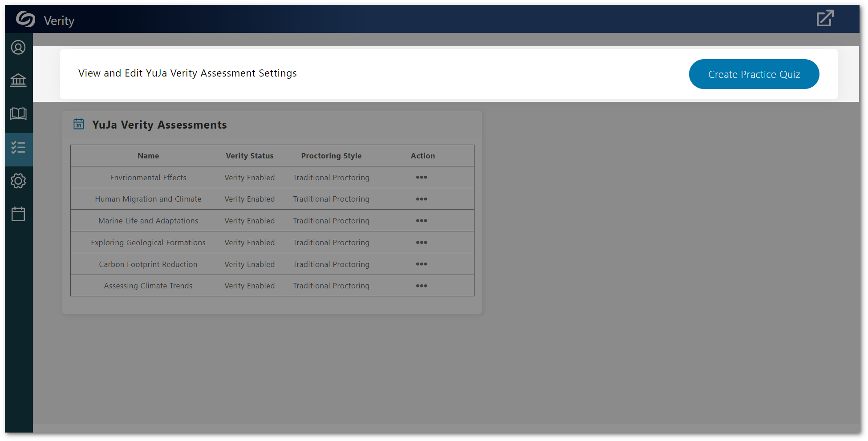Select the institution icon in sidebar
Screen dimensions: 868x441
click(x=18, y=81)
